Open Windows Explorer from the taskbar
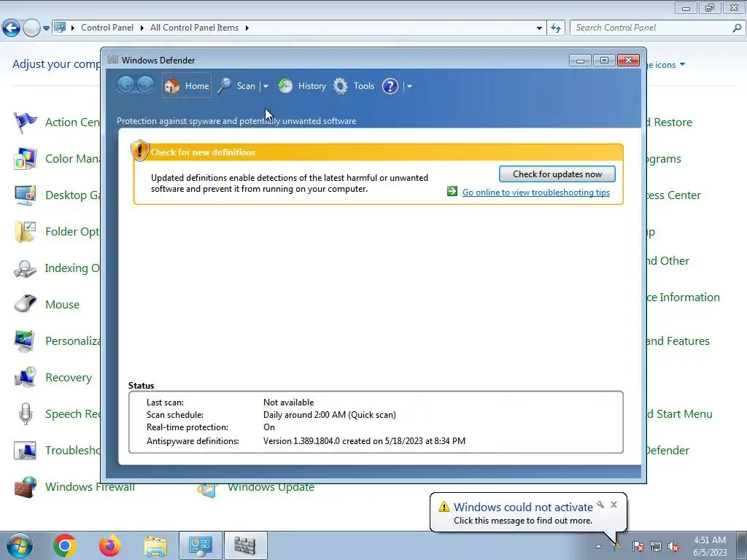This screenshot has height=560, width=747. tap(155, 546)
